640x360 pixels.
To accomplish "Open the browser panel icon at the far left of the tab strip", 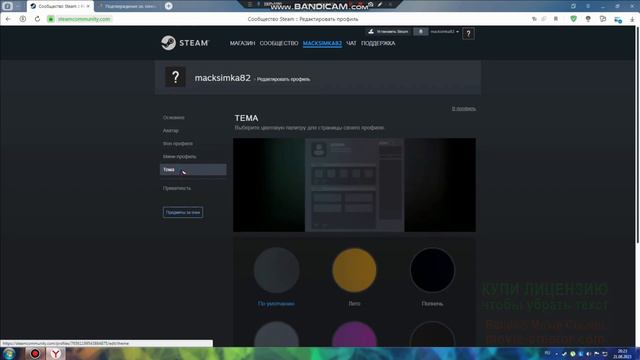I will click(7, 6).
